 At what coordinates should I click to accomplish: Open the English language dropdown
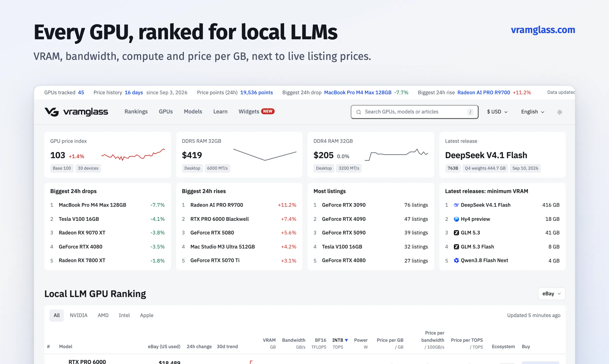(x=532, y=112)
